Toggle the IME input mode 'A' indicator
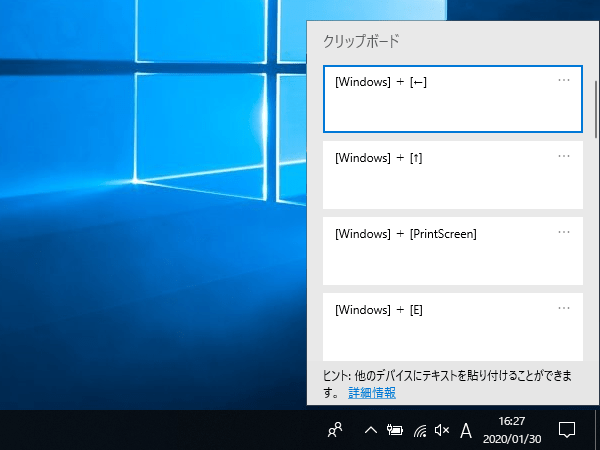The image size is (600, 450). (x=466, y=431)
